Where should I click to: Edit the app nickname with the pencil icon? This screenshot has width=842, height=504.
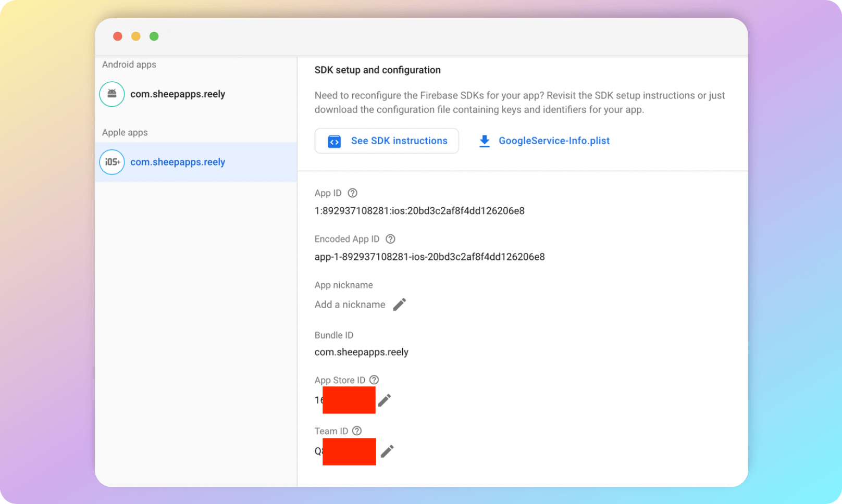399,305
